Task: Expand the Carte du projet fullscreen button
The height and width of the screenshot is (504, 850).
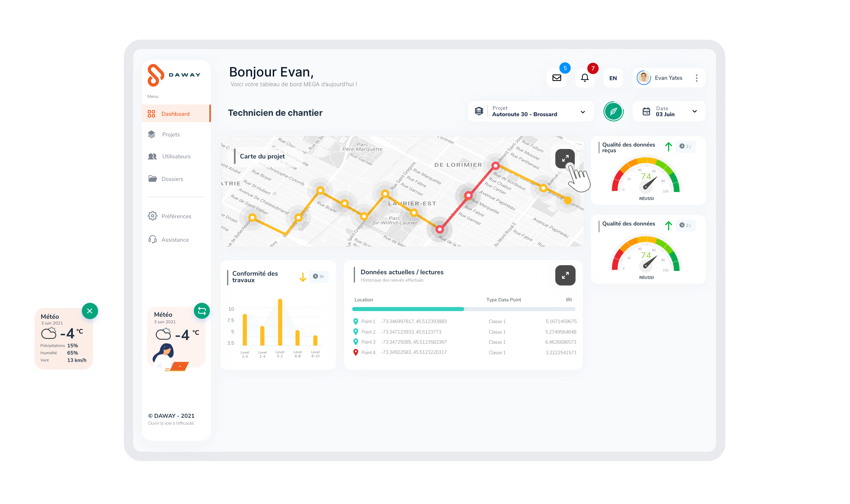Action: click(x=565, y=158)
